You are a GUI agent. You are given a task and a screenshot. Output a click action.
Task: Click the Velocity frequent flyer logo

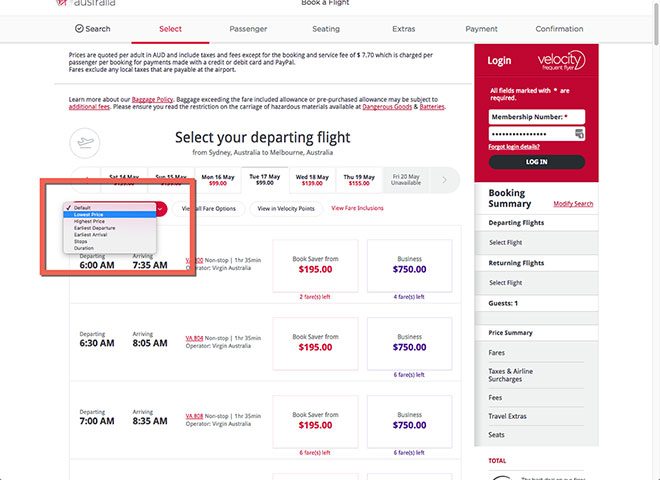pos(561,61)
